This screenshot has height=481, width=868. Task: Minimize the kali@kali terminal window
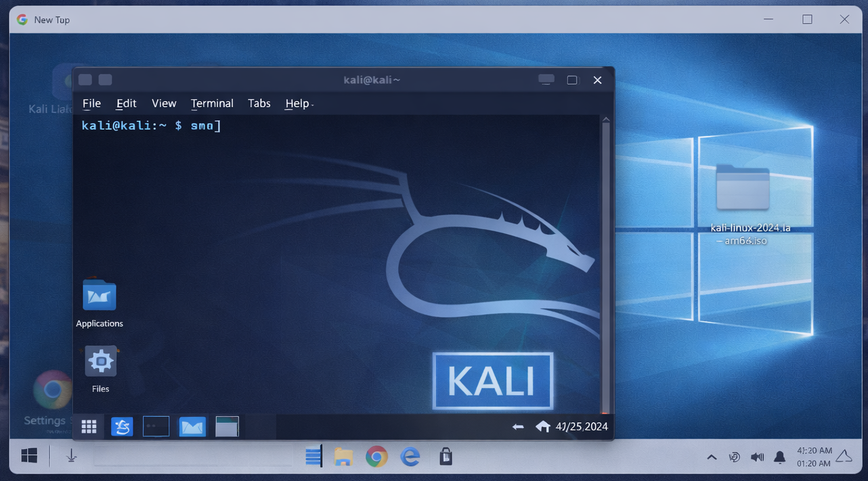(x=546, y=80)
